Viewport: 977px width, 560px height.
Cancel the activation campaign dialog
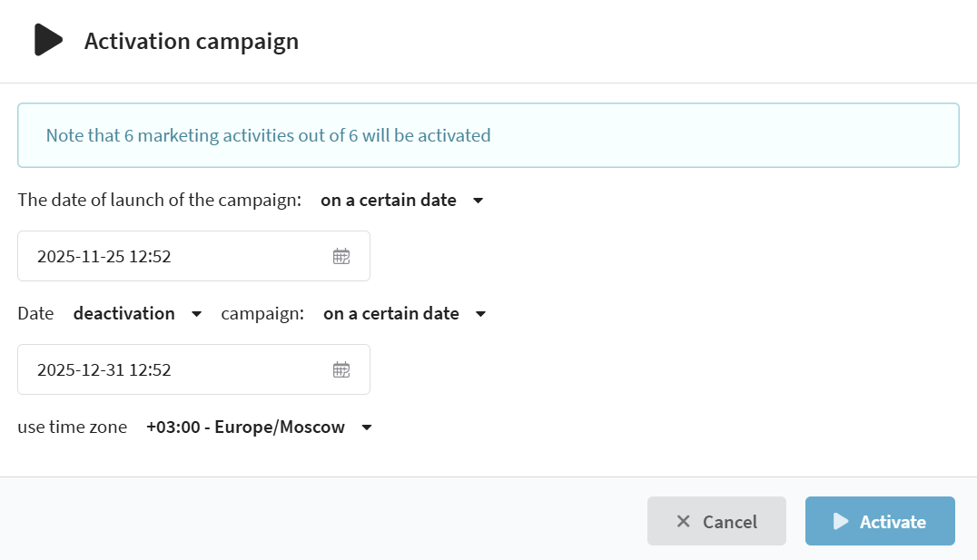[x=716, y=521]
